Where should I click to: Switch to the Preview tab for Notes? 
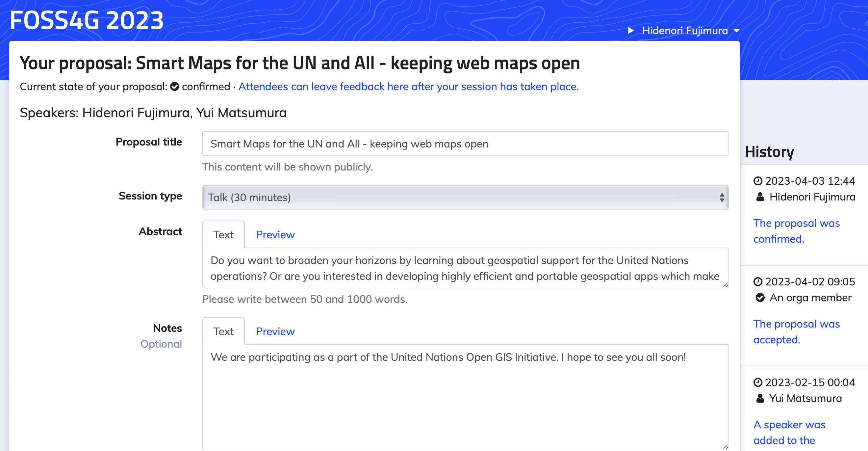pyautogui.click(x=275, y=332)
